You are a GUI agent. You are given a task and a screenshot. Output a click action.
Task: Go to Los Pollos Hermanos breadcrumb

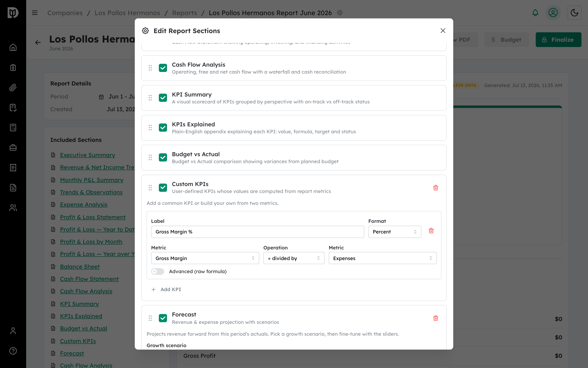(x=127, y=13)
